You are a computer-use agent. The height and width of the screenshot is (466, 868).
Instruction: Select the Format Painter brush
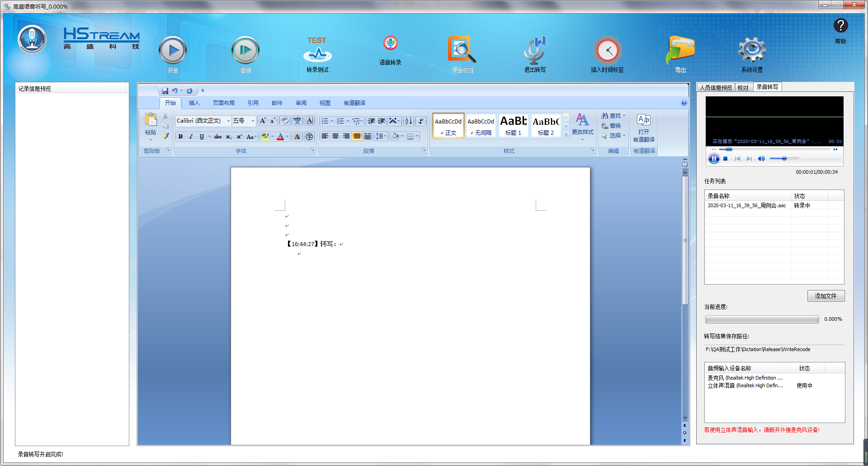(165, 136)
